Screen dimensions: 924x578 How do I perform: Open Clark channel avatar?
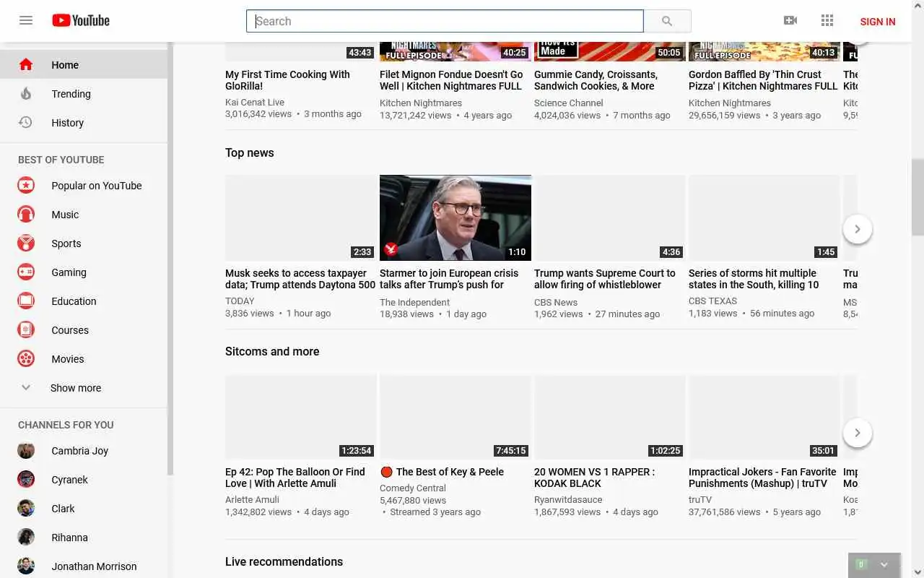click(x=26, y=509)
